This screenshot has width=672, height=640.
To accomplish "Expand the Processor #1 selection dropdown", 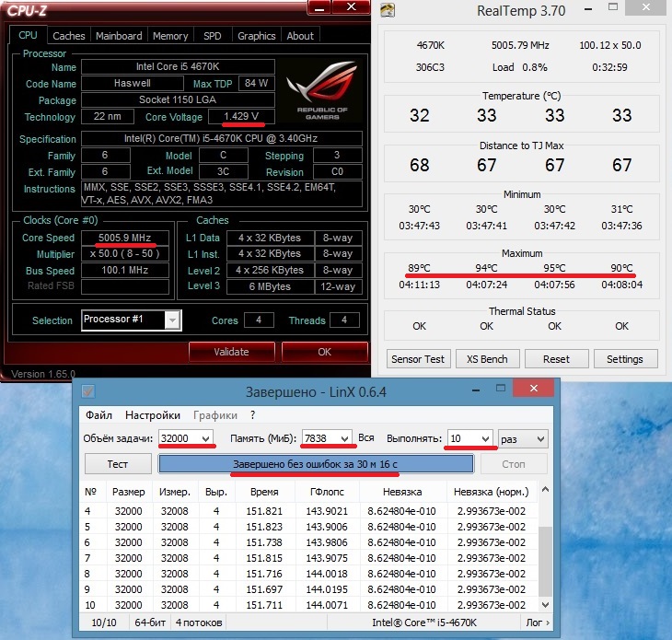I will tap(172, 320).
